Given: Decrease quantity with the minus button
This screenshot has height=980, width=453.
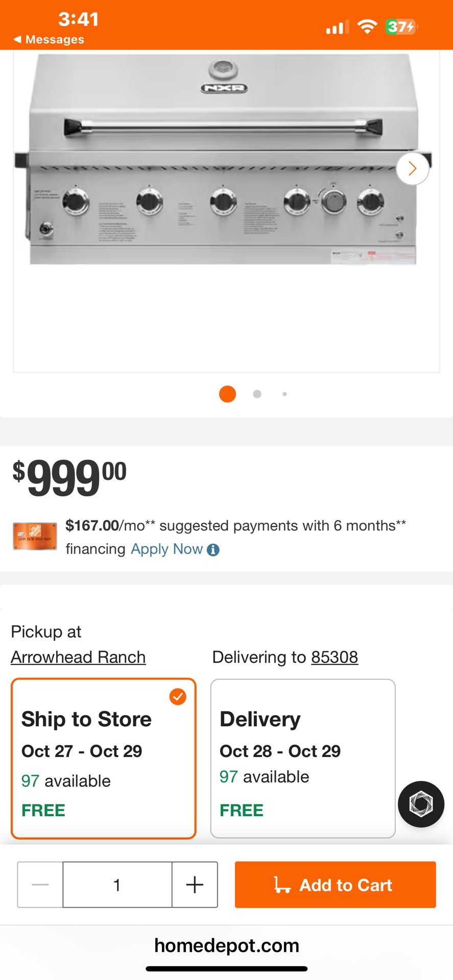Looking at the screenshot, I should click(x=40, y=885).
